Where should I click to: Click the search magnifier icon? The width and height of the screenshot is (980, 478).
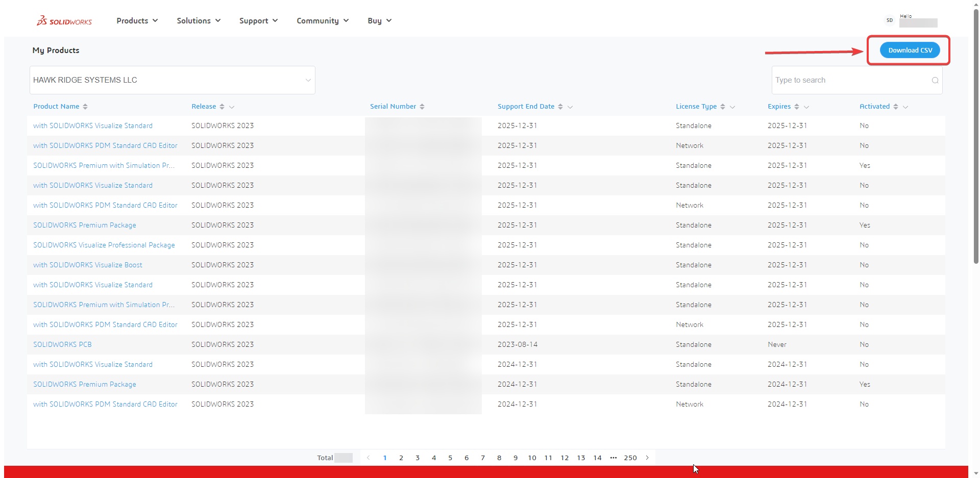[935, 80]
